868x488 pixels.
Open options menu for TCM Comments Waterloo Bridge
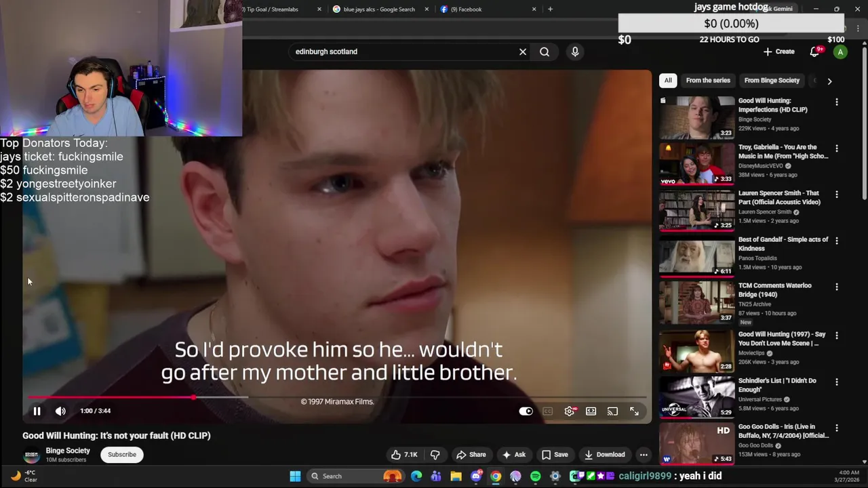tap(837, 287)
